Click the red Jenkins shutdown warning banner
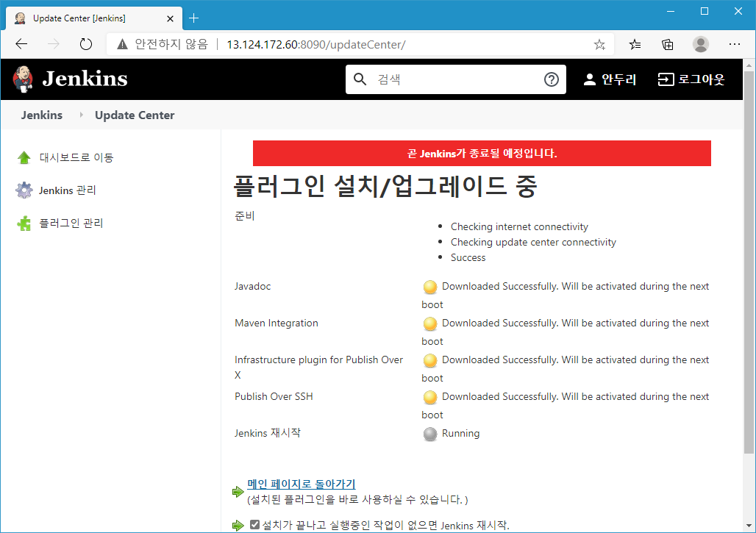 click(x=482, y=153)
